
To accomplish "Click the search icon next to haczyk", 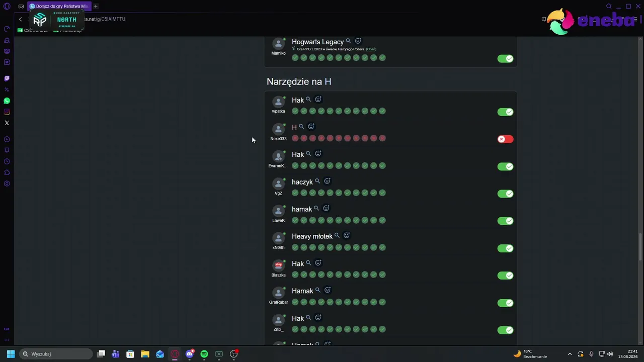I will pos(317,181).
